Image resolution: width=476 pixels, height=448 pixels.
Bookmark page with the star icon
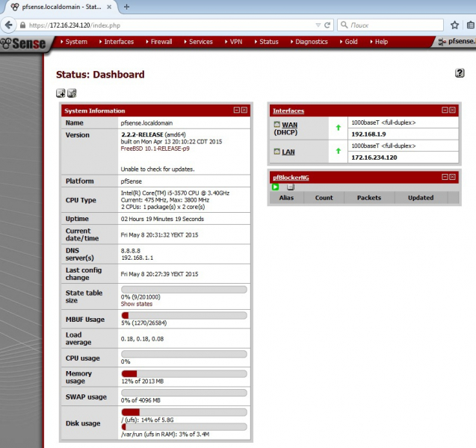pos(454,25)
